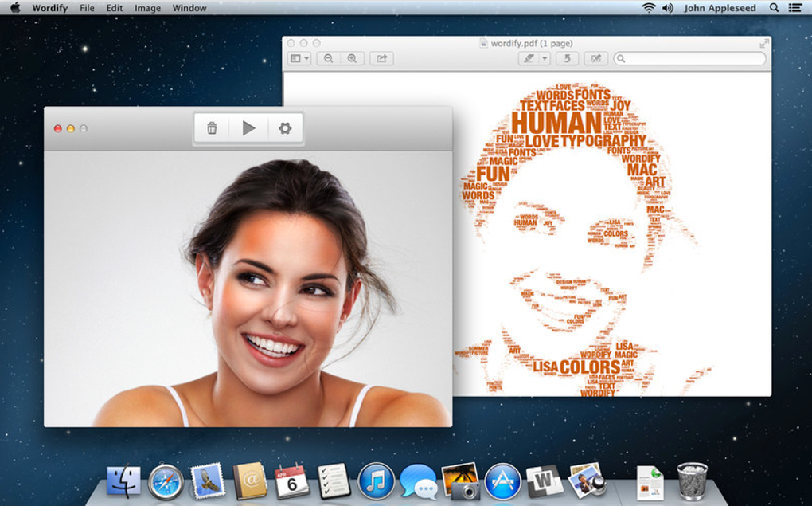Click the Wordify W icon in the Dock
The width and height of the screenshot is (812, 506).
(x=545, y=481)
